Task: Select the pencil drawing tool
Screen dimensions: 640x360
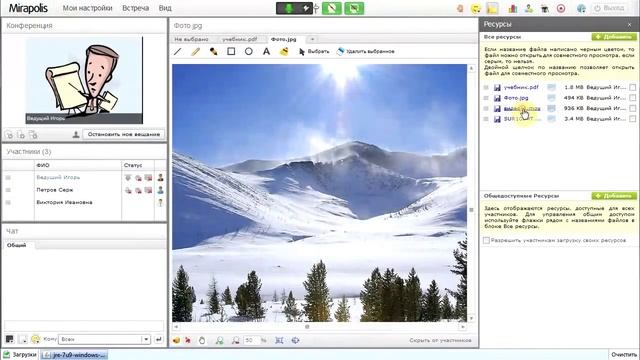Action: pyautogui.click(x=196, y=51)
